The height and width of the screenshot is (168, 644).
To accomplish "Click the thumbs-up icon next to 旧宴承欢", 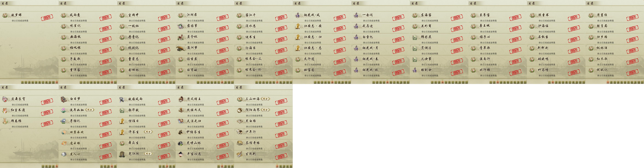I will tap(64, 132).
